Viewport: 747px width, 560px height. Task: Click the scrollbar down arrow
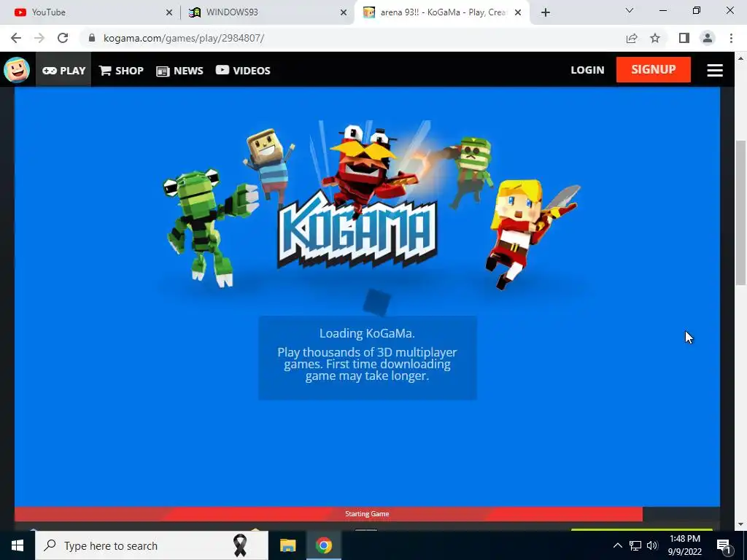point(740,524)
